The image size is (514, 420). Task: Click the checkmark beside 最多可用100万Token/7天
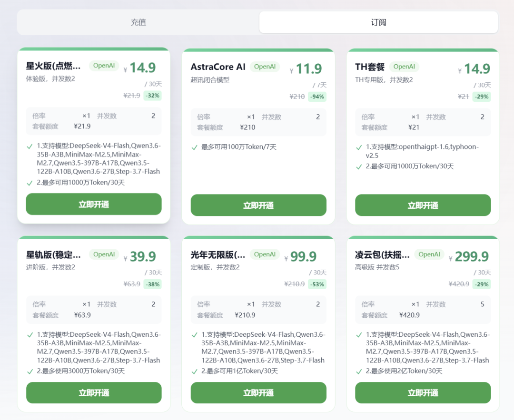point(194,148)
